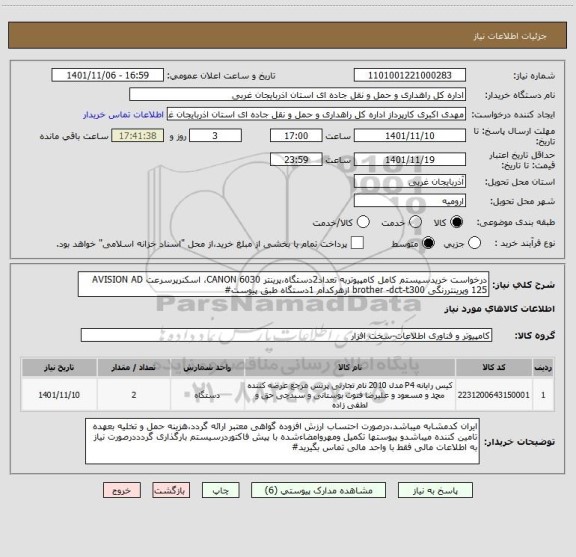Click the remaining time field 17:41:38
The height and width of the screenshot is (557, 576).
138,136
